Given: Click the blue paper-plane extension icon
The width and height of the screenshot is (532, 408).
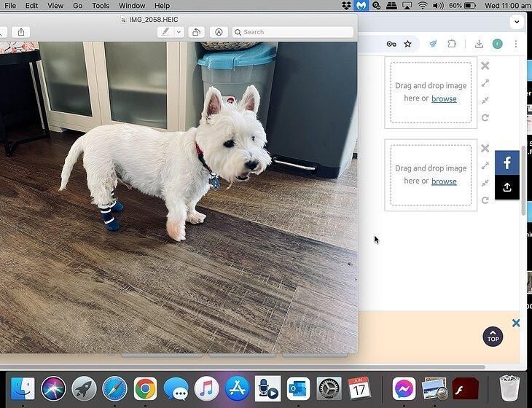Looking at the screenshot, I should (x=433, y=44).
